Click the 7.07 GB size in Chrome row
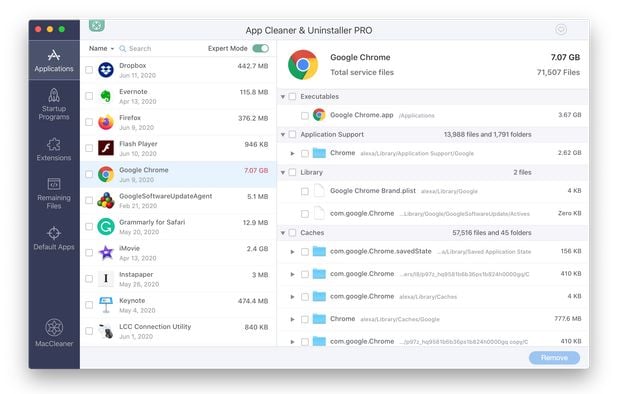This screenshot has width=618, height=394. pyautogui.click(x=256, y=170)
